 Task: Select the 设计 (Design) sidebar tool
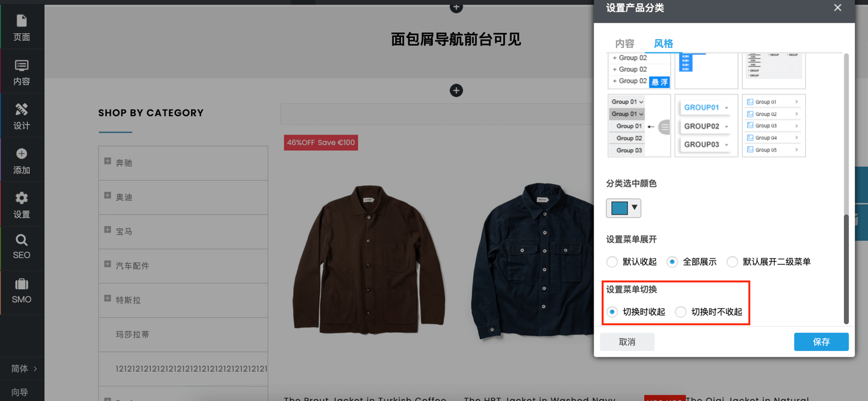22,116
